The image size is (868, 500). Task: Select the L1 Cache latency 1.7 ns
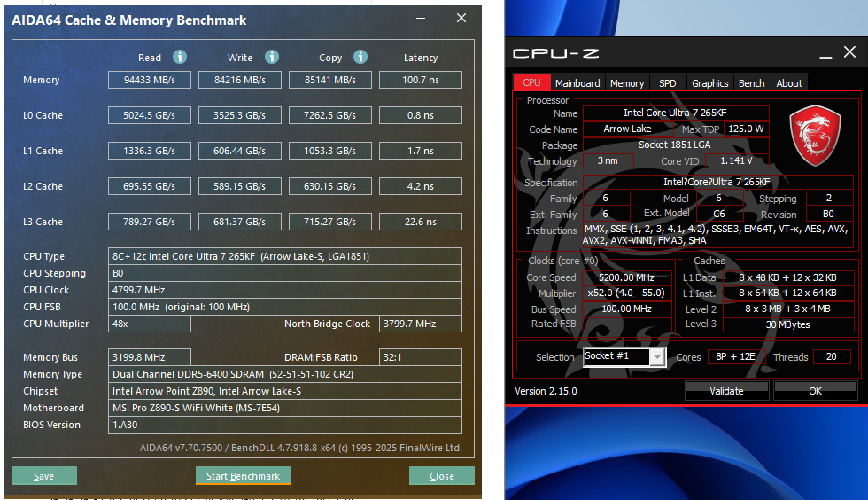click(x=421, y=151)
